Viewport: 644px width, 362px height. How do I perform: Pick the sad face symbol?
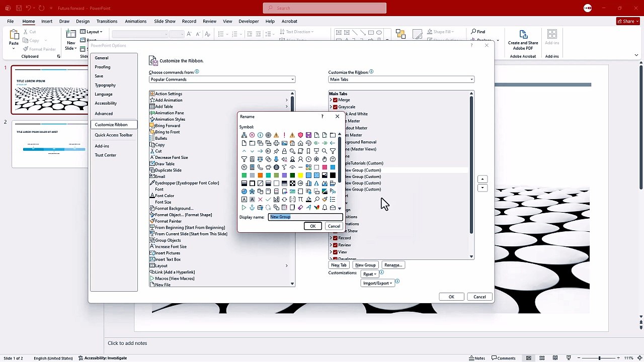[244, 167]
